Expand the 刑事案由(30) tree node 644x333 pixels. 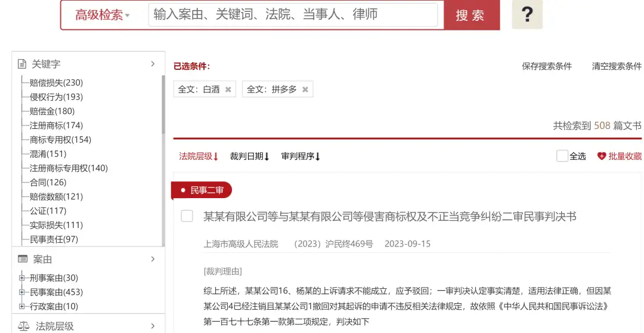pyautogui.click(x=22, y=278)
